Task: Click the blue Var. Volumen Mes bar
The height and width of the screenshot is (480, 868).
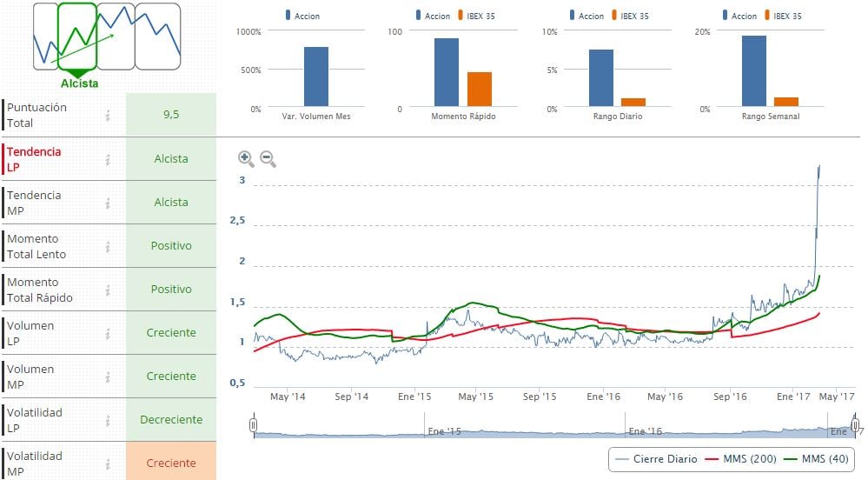Action: pos(316,77)
